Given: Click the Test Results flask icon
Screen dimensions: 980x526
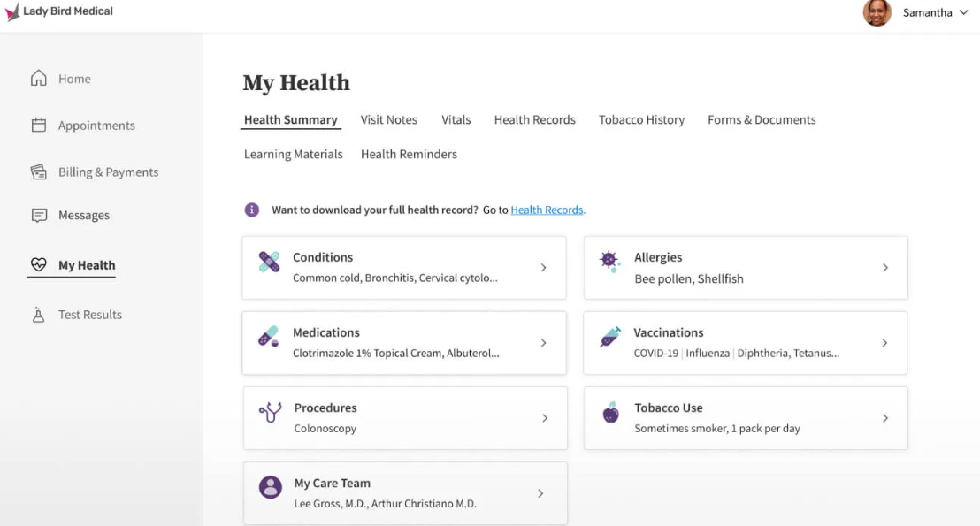Looking at the screenshot, I should pos(39,315).
